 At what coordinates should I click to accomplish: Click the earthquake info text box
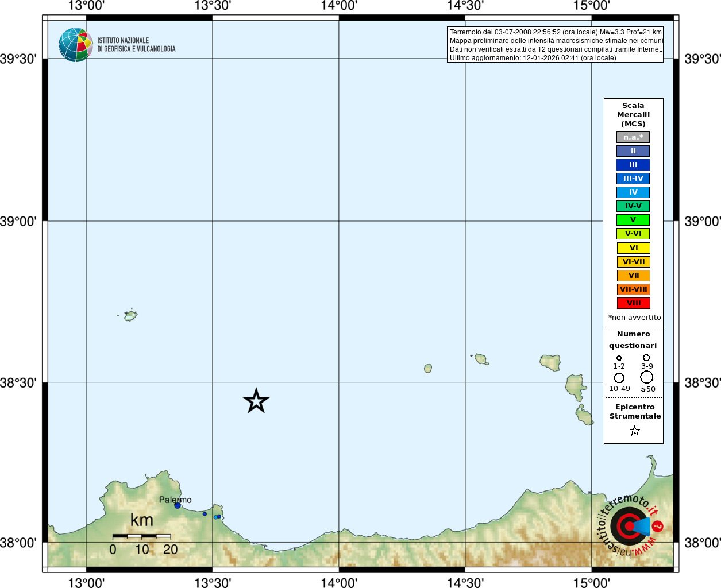coord(555,45)
